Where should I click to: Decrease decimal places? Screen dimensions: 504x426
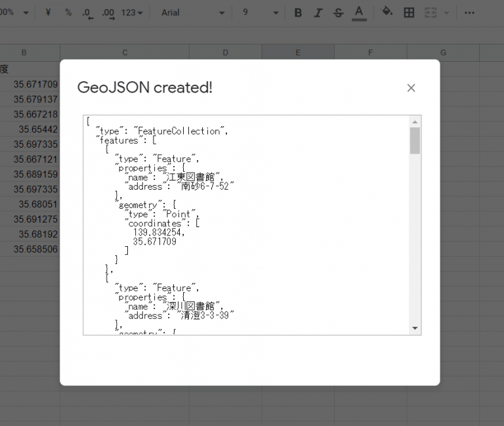pos(87,14)
